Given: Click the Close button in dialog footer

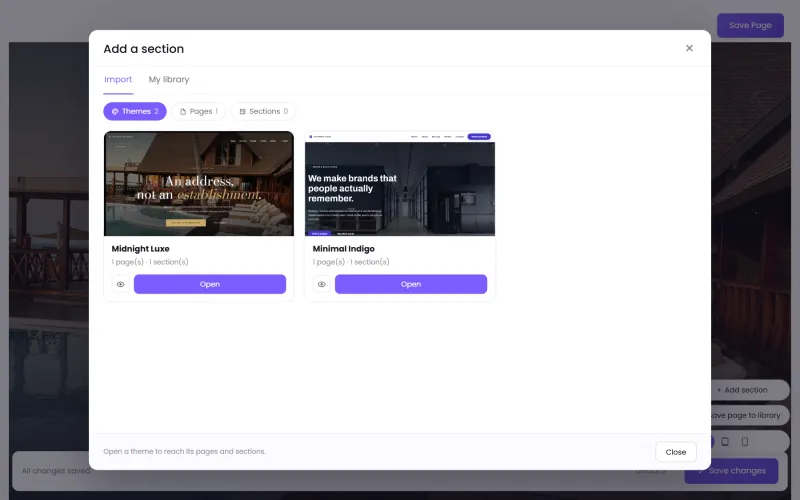Looking at the screenshot, I should (x=676, y=452).
